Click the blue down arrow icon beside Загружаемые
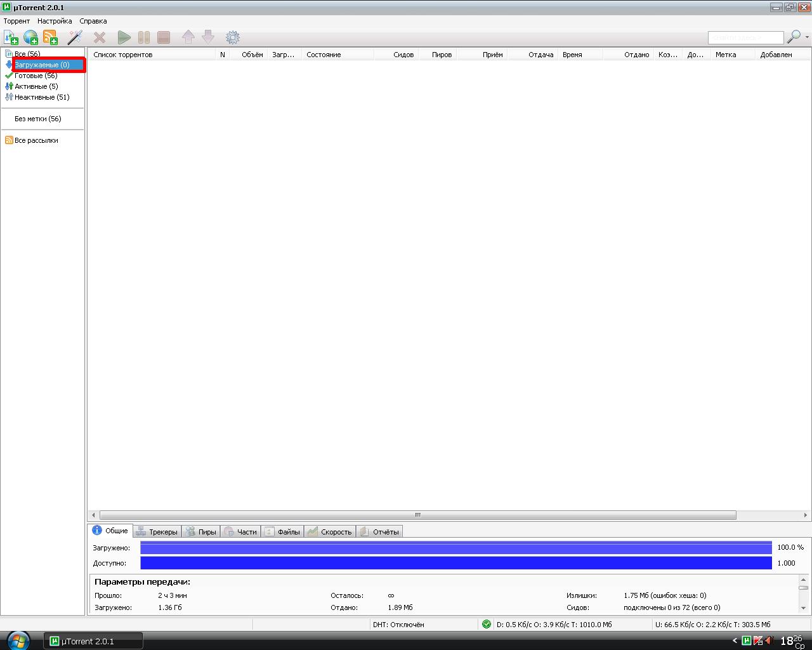The height and width of the screenshot is (650, 812). tap(9, 65)
